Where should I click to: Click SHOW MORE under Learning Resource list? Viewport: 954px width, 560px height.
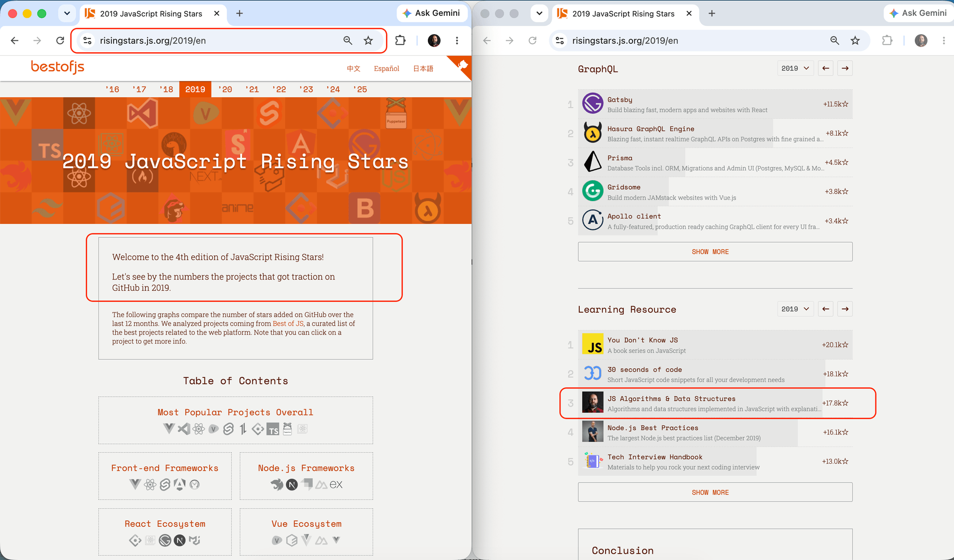715,492
